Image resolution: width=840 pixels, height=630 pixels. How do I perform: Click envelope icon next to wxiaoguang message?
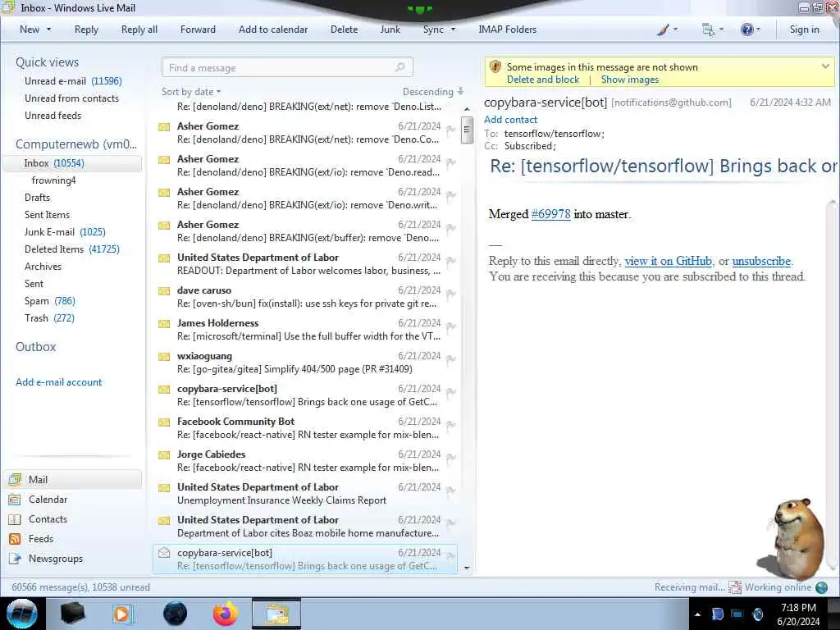[164, 357]
